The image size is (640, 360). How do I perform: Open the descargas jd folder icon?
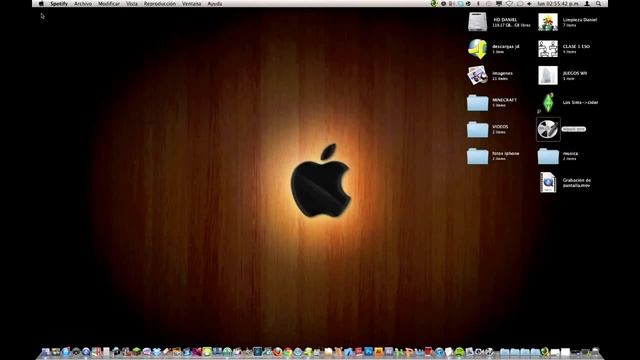[x=477, y=49]
